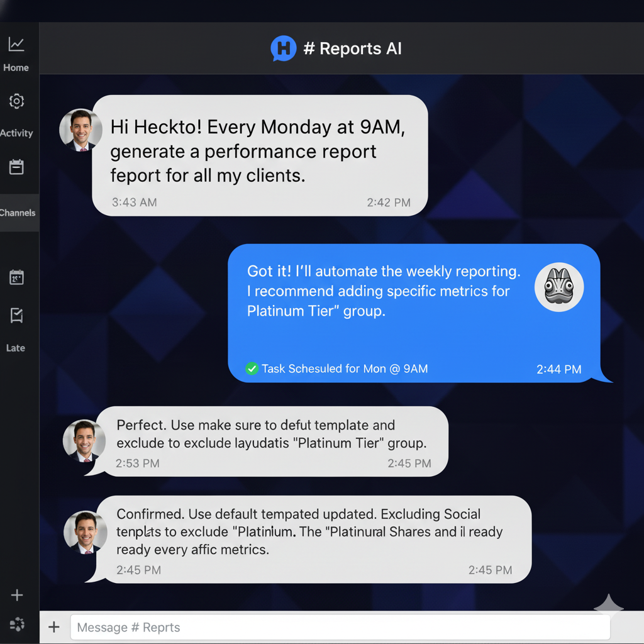Image resolution: width=644 pixels, height=644 pixels.
Task: Click the user avatar on first message
Action: pyautogui.click(x=80, y=130)
